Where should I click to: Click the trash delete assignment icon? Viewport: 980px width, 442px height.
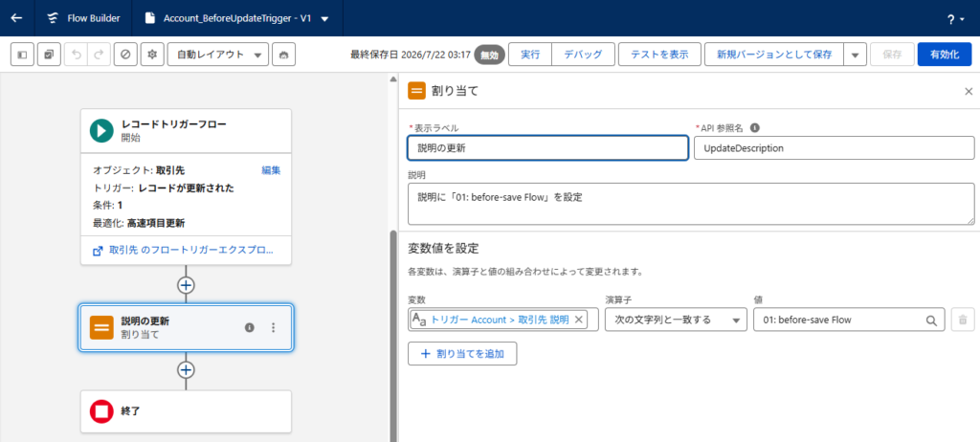point(963,320)
